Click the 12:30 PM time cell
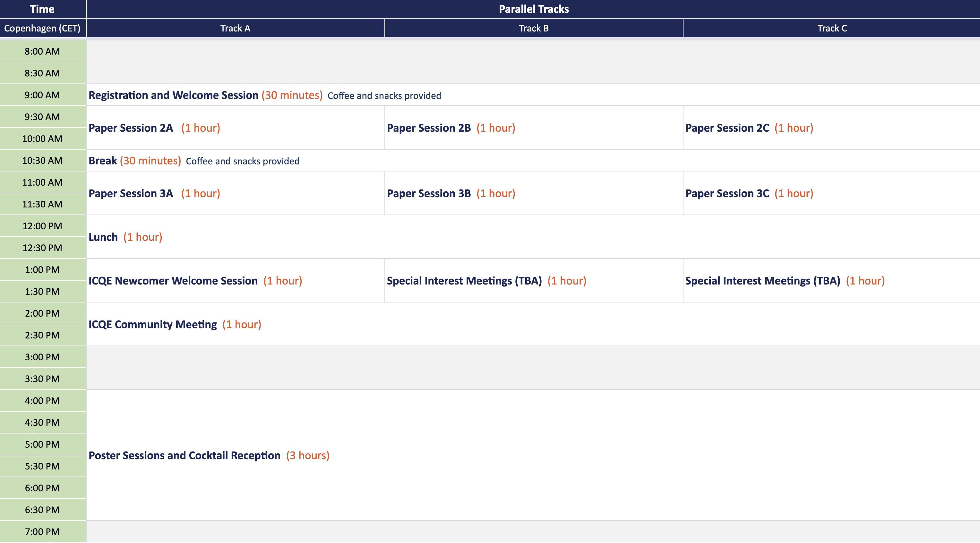The image size is (980, 543). pyautogui.click(x=43, y=248)
